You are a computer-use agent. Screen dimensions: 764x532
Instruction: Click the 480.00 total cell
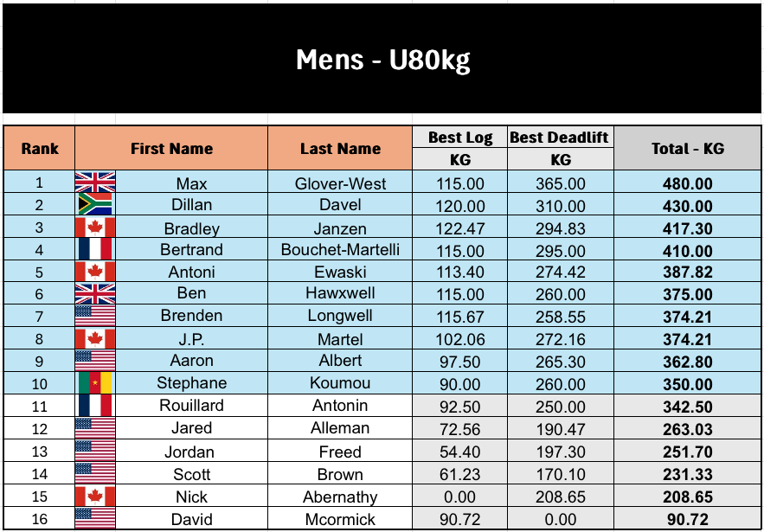coord(687,183)
